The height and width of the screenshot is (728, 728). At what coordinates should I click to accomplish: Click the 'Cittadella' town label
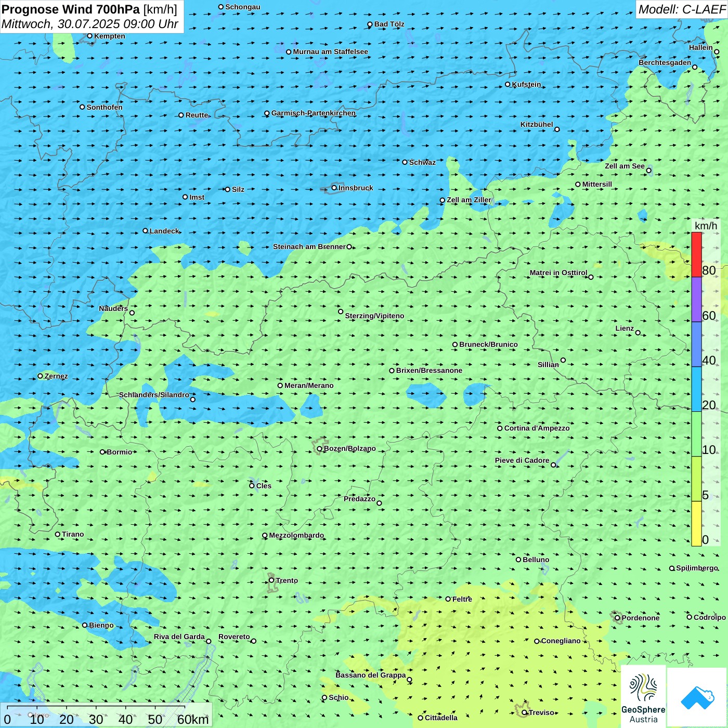click(x=441, y=718)
